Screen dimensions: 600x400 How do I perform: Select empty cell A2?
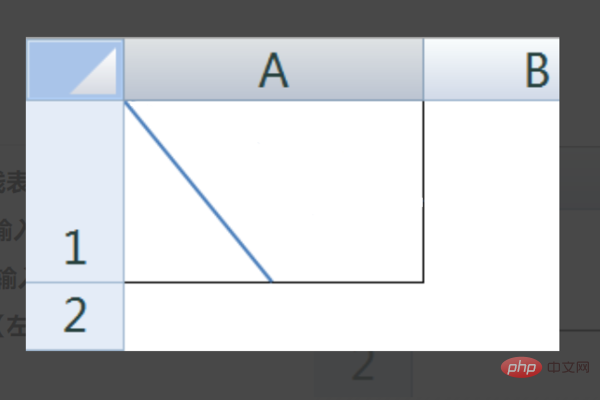click(274, 317)
